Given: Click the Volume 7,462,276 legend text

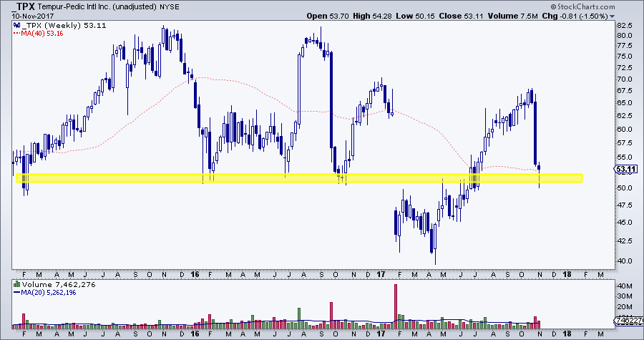Looking at the screenshot, I should coord(59,284).
